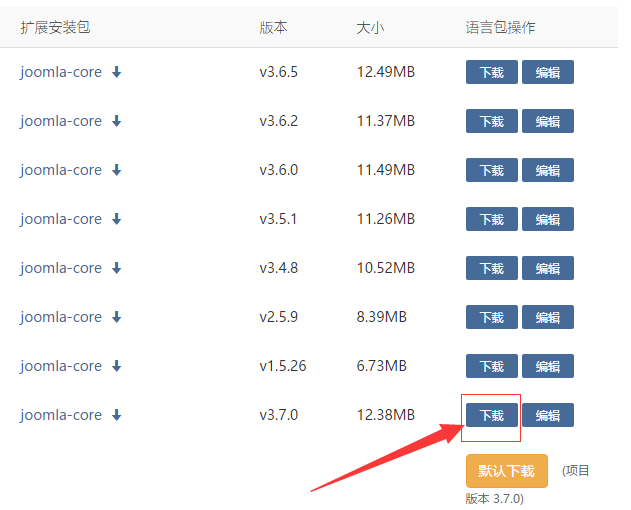
Task: Click the 12.38MB size value
Action: [x=386, y=415]
